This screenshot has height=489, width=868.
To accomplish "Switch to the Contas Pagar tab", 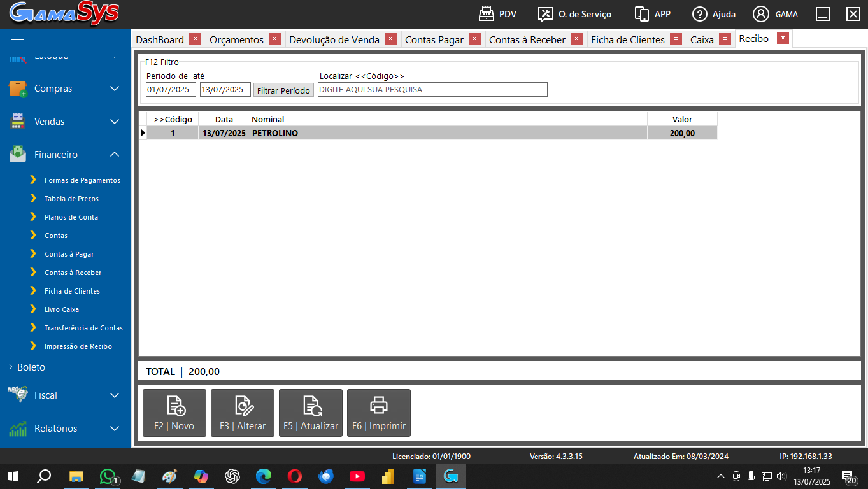I will click(x=434, y=39).
